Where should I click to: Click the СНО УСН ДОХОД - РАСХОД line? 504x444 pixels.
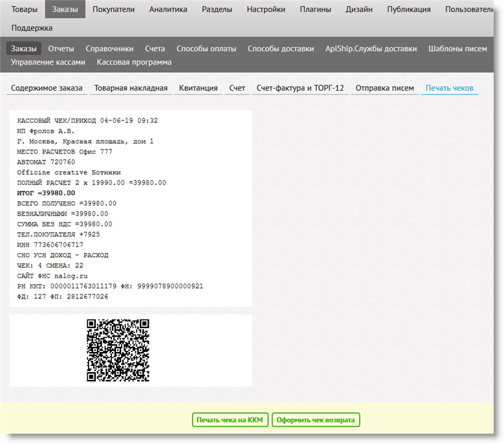pos(63,255)
